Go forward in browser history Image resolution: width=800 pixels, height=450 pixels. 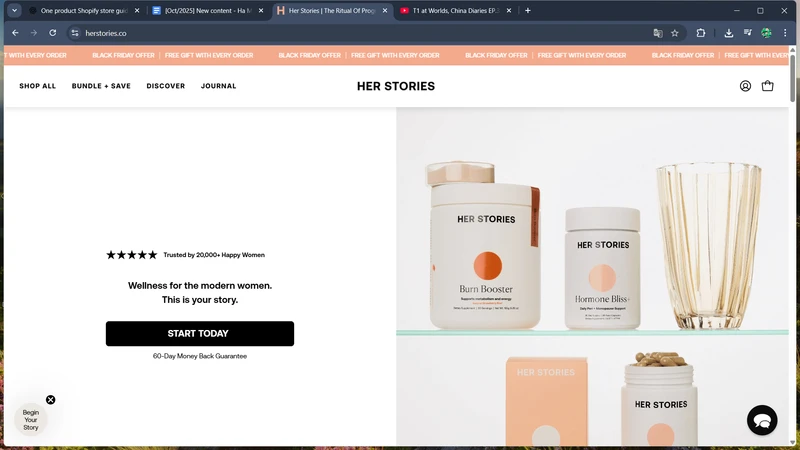(x=34, y=33)
